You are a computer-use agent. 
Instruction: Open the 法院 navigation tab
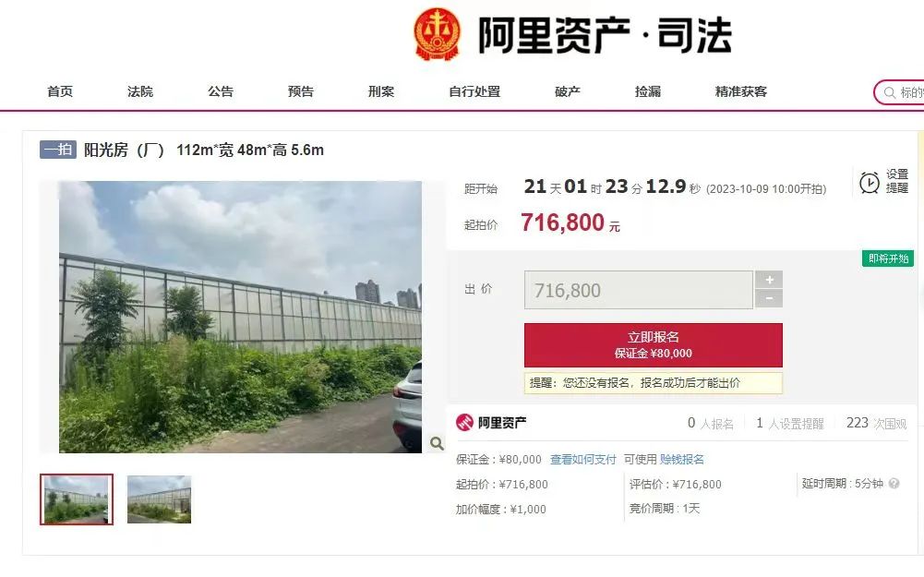(x=140, y=91)
